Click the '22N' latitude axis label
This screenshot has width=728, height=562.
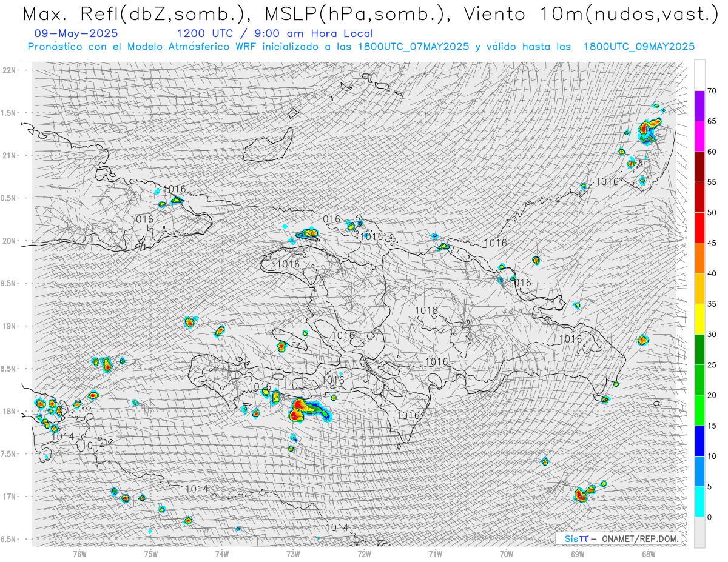pyautogui.click(x=10, y=70)
